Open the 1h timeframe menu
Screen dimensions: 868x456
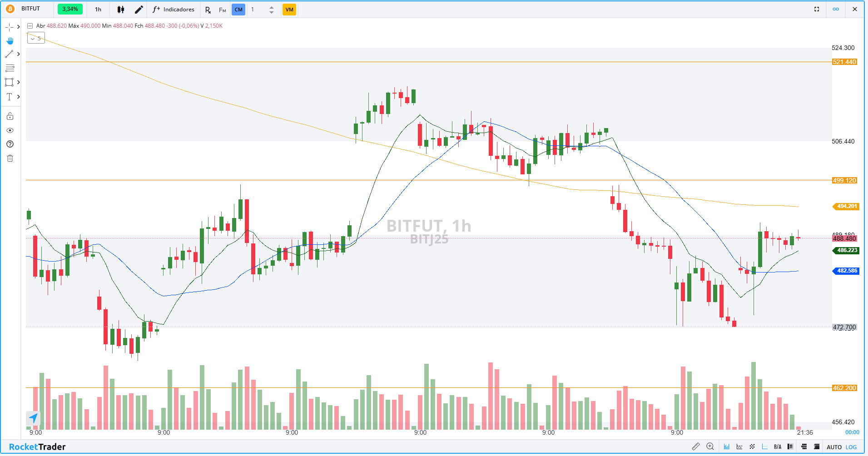click(x=98, y=10)
